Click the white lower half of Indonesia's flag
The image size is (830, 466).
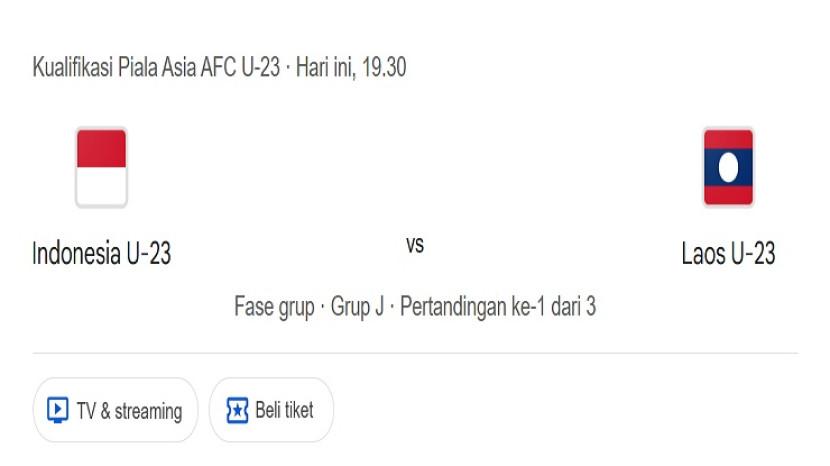click(101, 186)
